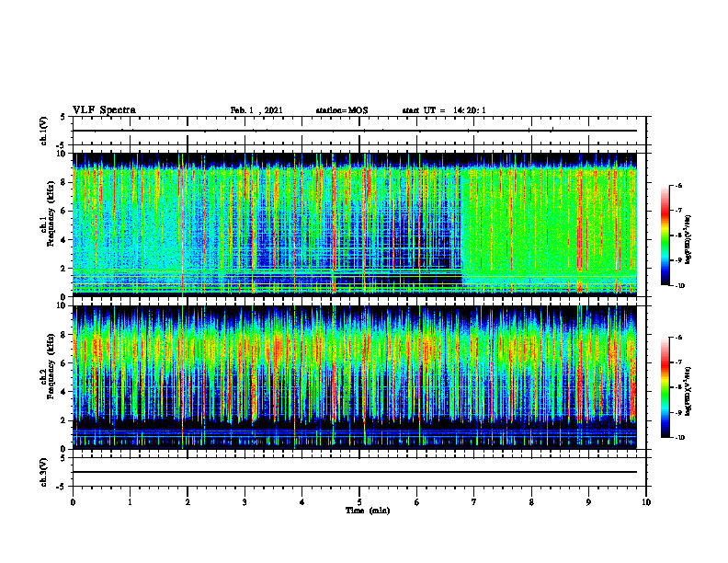Click the "-7" tick on ch.2 colorbar

pos(677,362)
